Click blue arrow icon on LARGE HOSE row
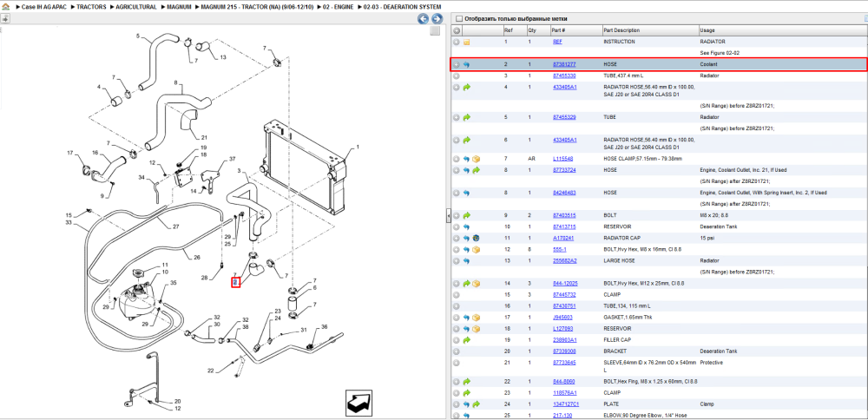Viewport: 868px width, 420px height. pos(467,260)
